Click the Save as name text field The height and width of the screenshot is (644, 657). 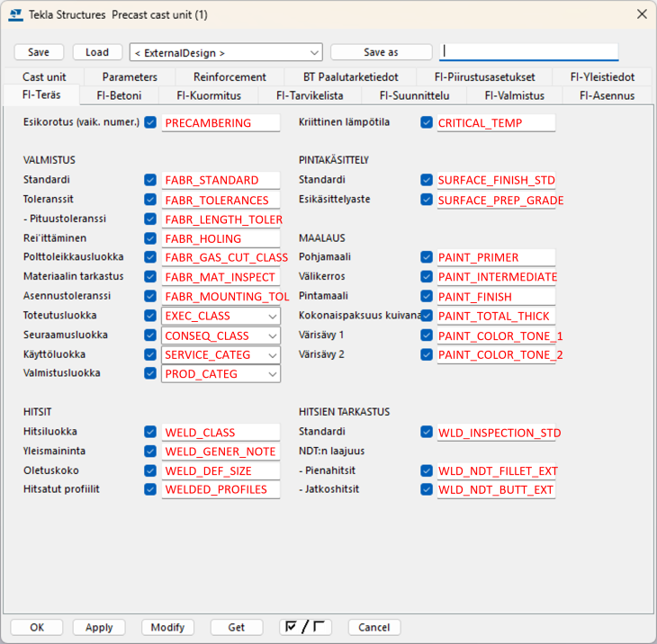point(529,52)
